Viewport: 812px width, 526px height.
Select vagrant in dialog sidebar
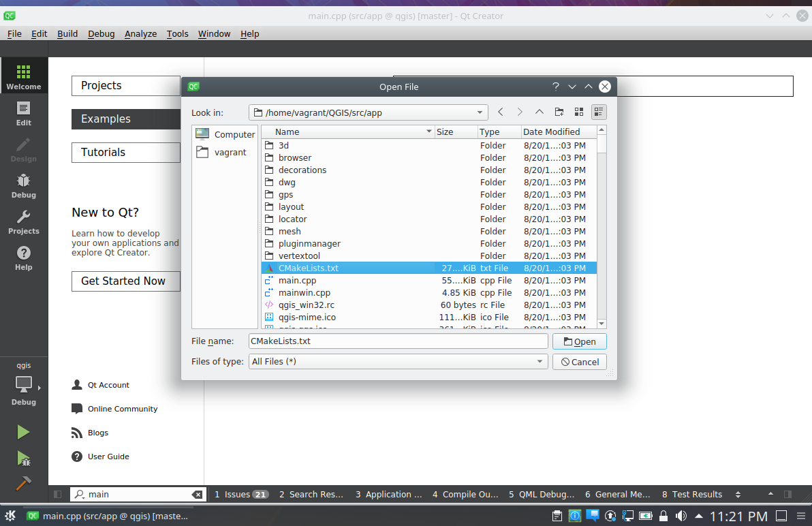225,152
